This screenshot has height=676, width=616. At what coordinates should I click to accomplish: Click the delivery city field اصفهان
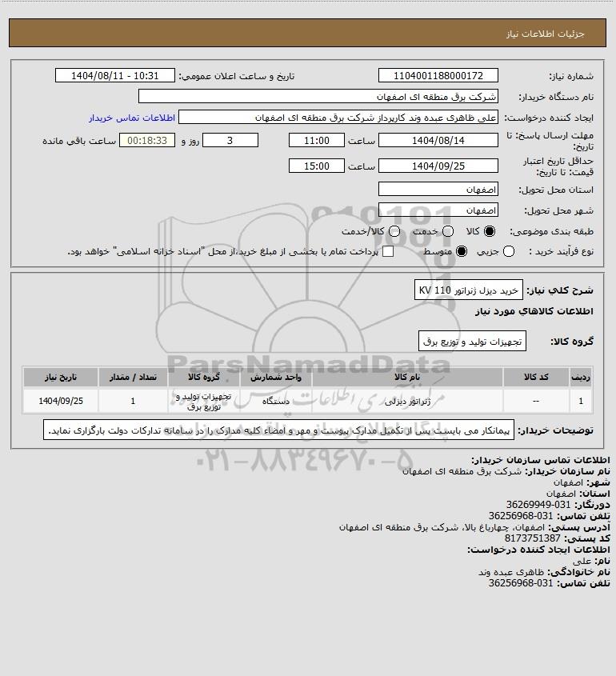coord(438,210)
